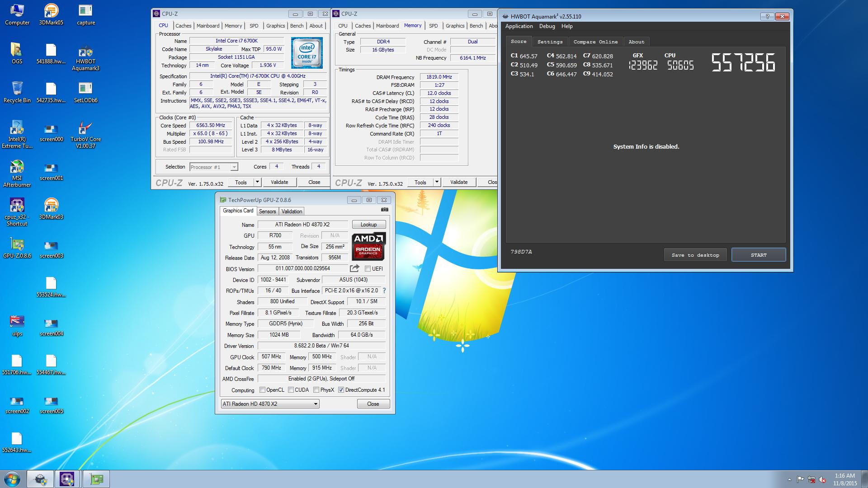
Task: Open 3DMark03 desktop shortcut
Action: click(51, 209)
